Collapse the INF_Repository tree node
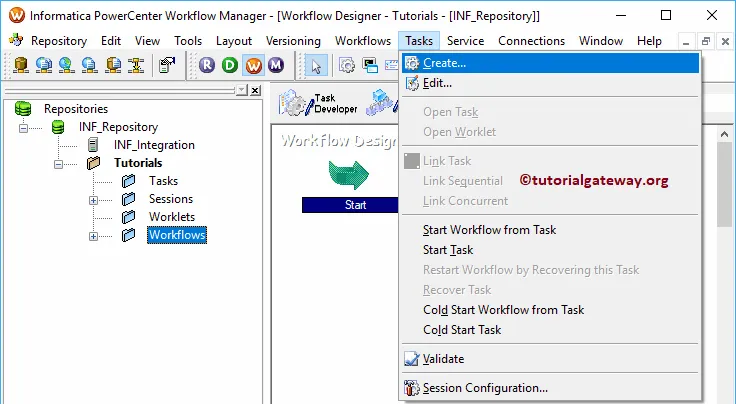The width and height of the screenshot is (736, 404). pos(24,127)
